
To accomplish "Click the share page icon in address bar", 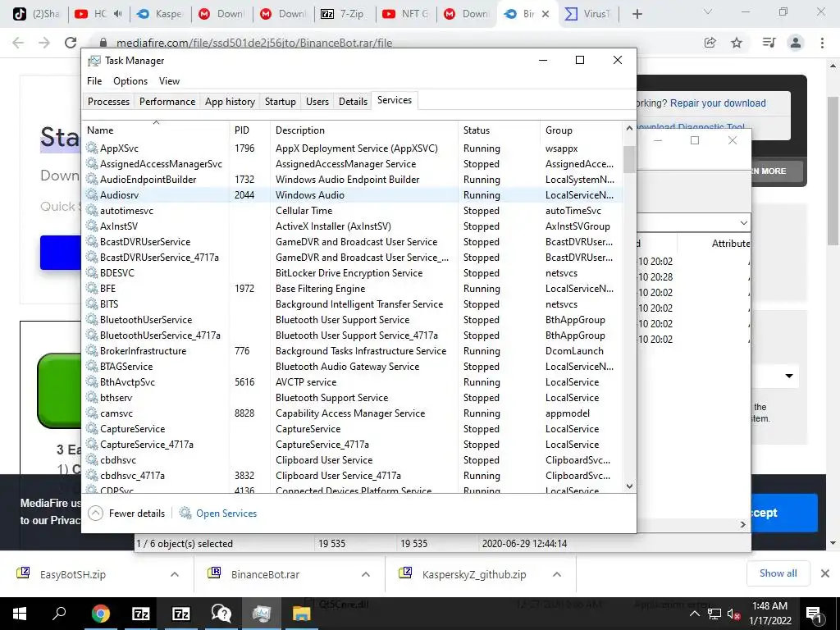I will point(710,43).
